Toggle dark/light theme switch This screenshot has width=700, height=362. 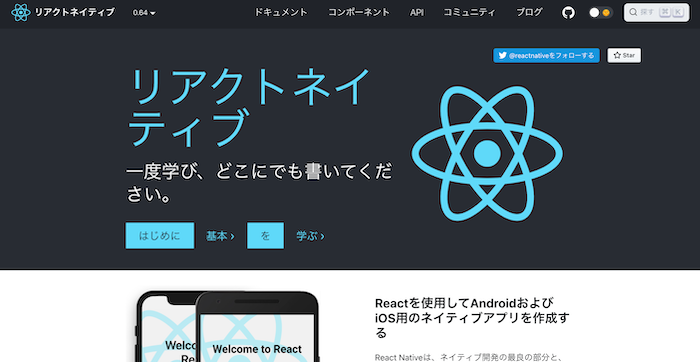coord(600,12)
